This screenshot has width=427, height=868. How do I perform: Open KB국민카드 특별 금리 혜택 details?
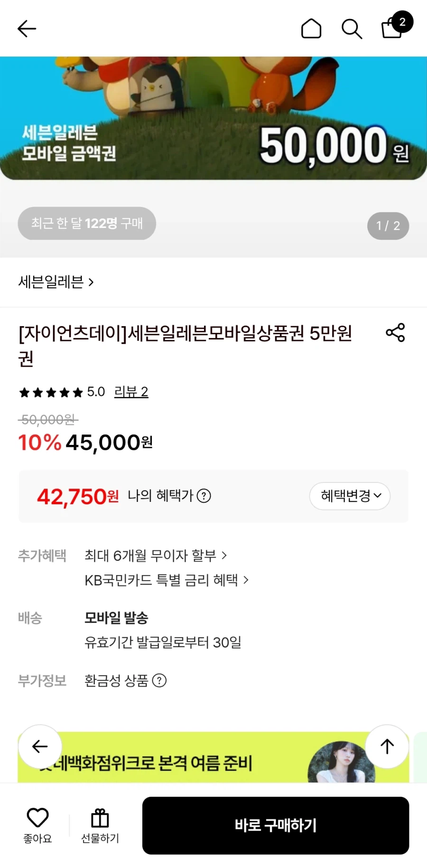pos(167,580)
